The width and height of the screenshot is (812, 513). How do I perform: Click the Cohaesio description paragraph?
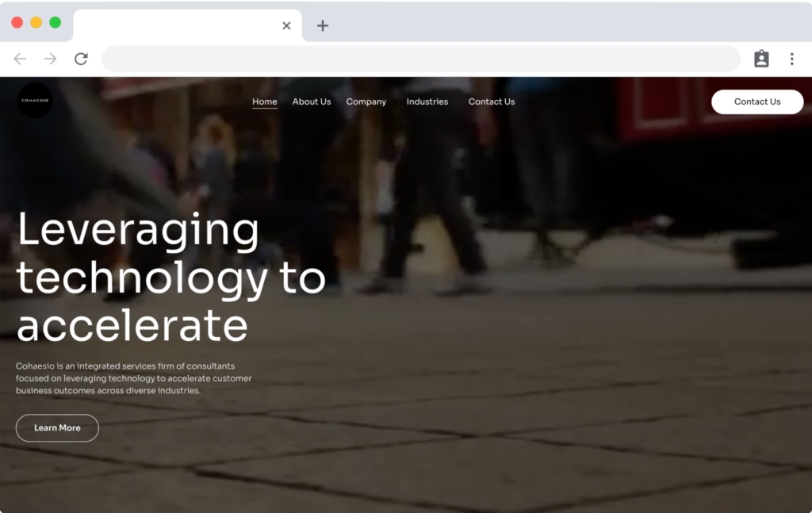(x=134, y=378)
